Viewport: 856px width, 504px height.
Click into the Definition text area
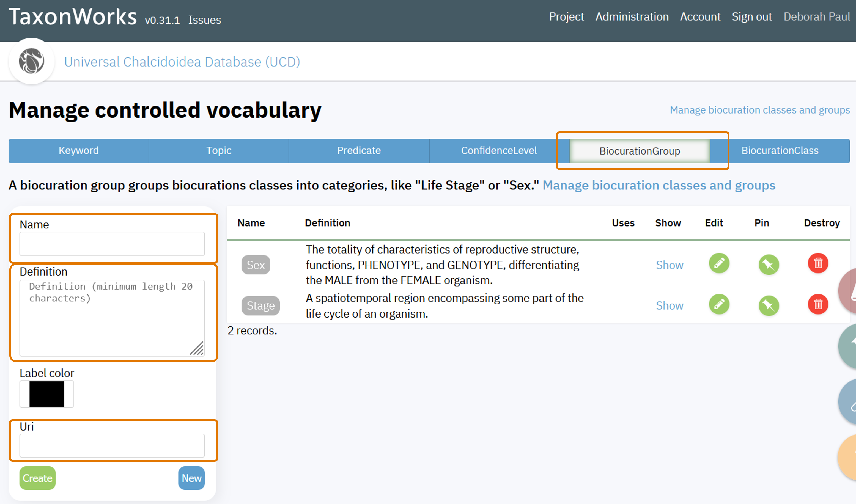[112, 318]
